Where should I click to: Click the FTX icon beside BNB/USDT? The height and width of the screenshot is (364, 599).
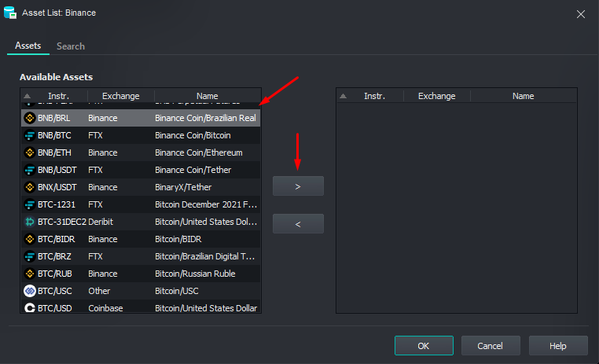(x=29, y=170)
